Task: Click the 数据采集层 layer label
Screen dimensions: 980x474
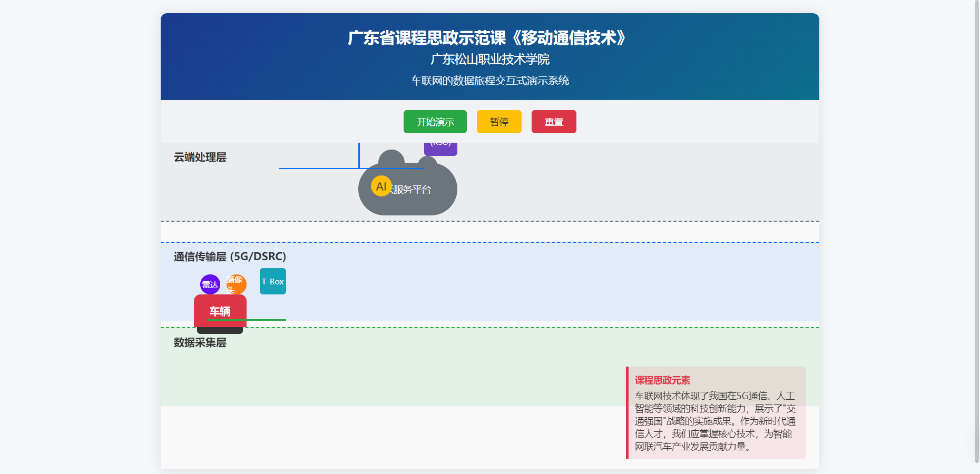Action: 200,343
